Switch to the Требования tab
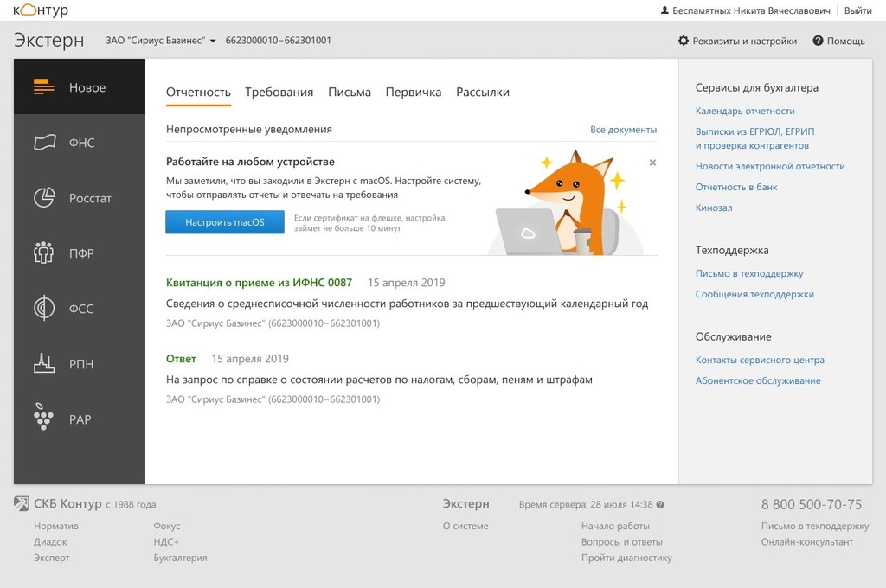This screenshot has height=588, width=886. (x=279, y=92)
